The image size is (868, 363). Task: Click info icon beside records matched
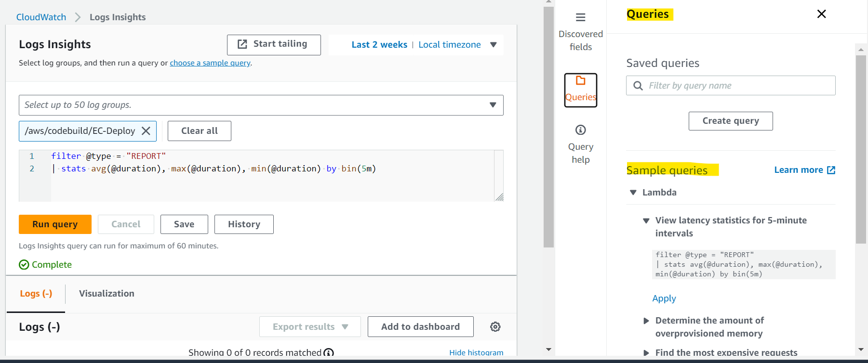tap(329, 352)
